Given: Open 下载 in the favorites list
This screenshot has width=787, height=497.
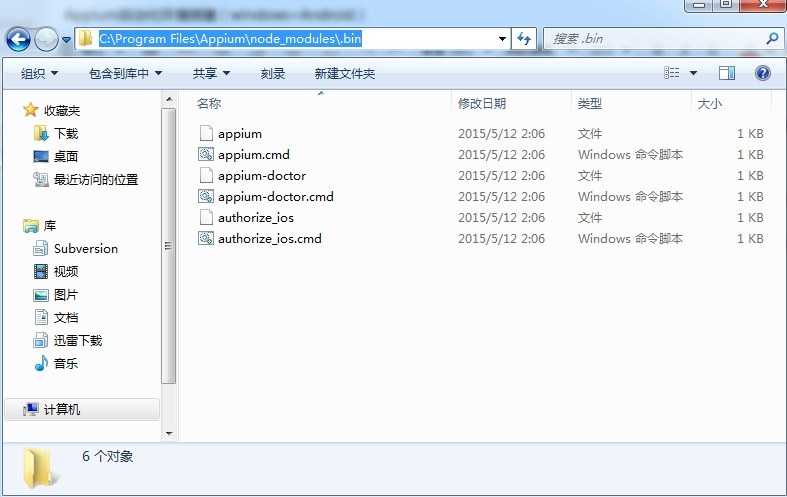Looking at the screenshot, I should [66, 134].
